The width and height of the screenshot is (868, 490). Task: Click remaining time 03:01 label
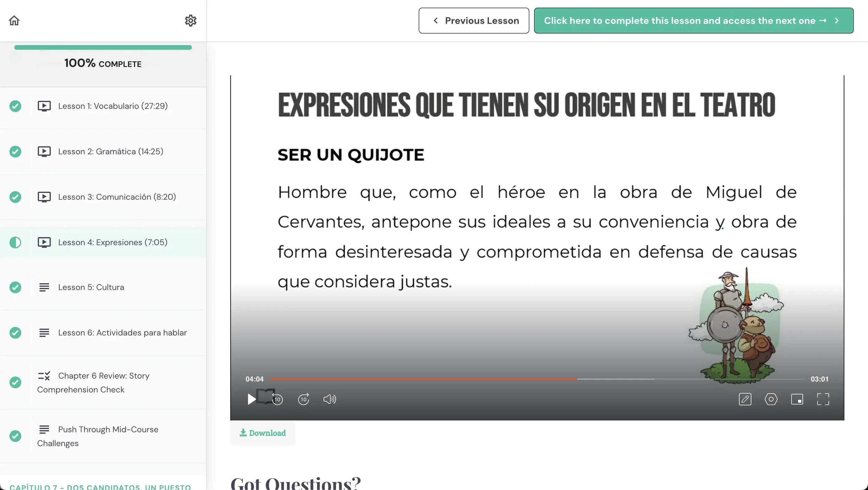(x=819, y=379)
